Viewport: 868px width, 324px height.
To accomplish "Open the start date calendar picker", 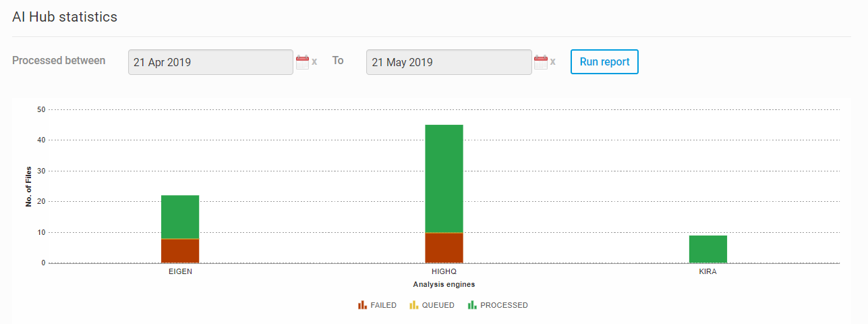I will (x=302, y=62).
